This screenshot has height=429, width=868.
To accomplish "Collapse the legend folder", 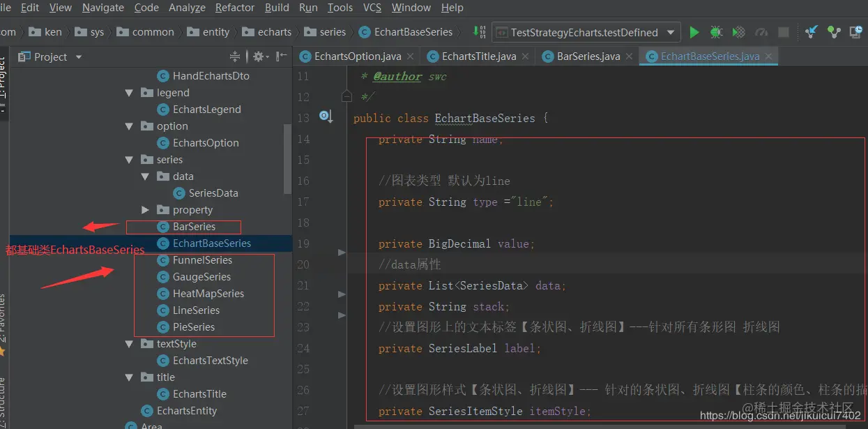I will [x=129, y=93].
